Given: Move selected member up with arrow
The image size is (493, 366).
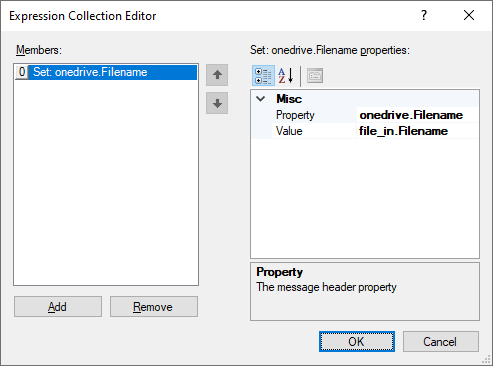Looking at the screenshot, I should tap(217, 75).
